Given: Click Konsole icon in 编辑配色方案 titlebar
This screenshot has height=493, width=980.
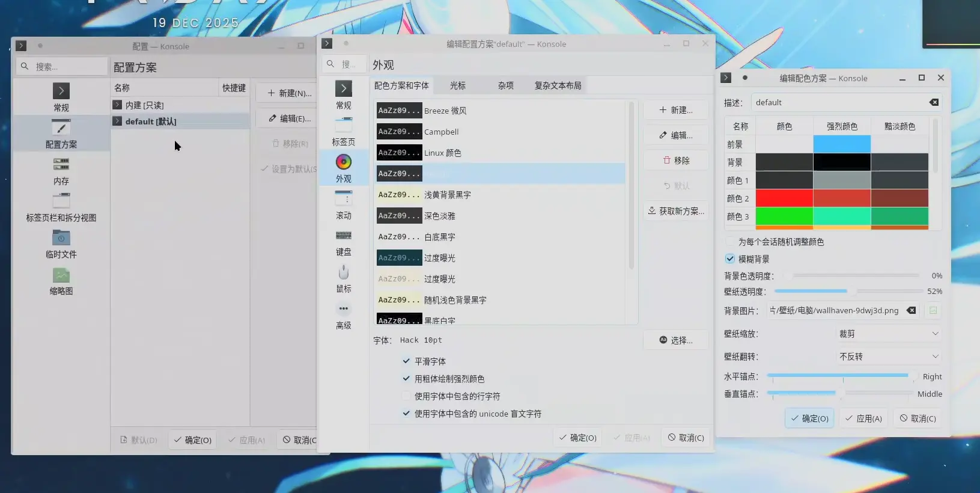Looking at the screenshot, I should pos(726,78).
